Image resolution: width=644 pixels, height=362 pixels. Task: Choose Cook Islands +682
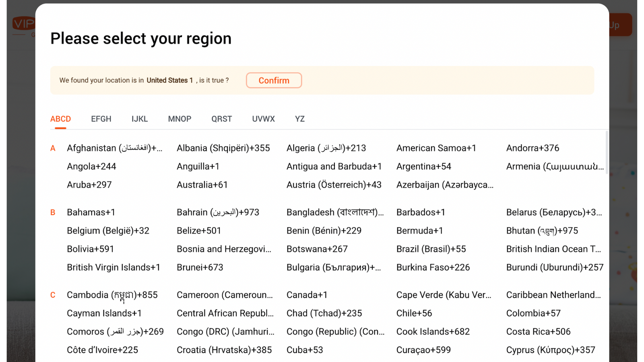click(x=433, y=332)
